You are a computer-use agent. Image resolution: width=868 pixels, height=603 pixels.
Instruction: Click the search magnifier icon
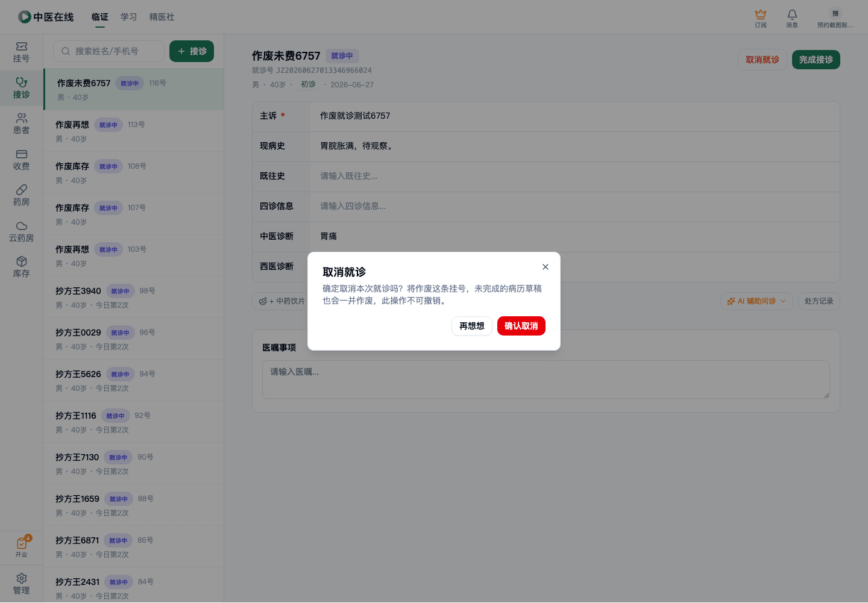click(x=66, y=51)
